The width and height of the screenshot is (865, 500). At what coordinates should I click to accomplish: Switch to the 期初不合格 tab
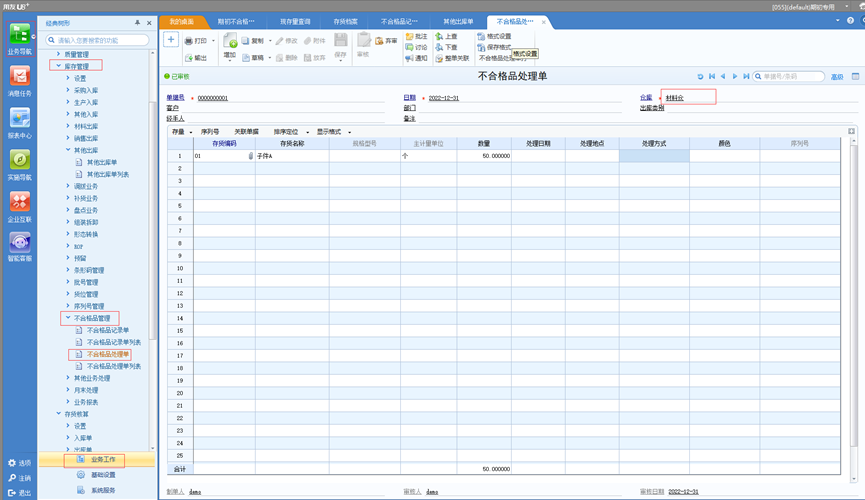236,22
